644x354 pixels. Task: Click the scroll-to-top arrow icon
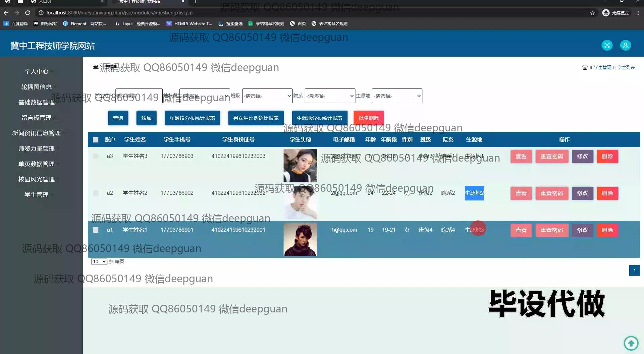click(x=631, y=343)
